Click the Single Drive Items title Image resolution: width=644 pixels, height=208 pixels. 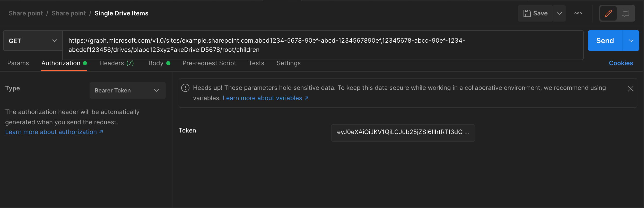click(x=121, y=13)
